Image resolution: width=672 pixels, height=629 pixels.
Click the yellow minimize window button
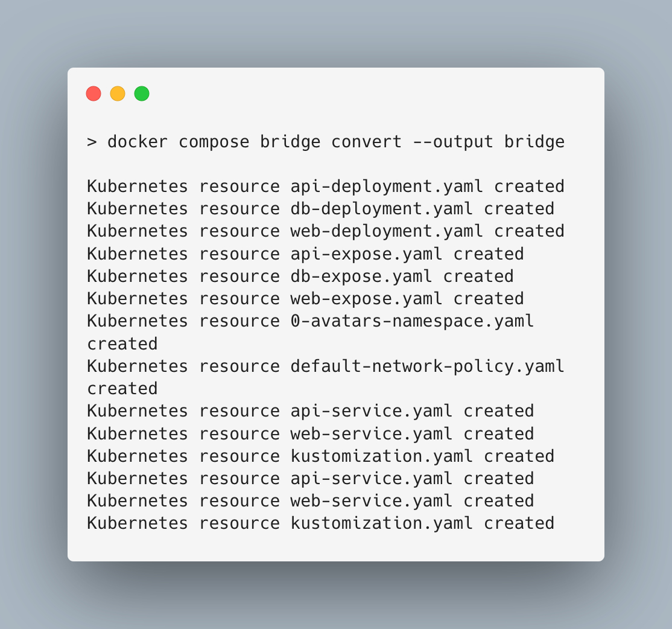(118, 94)
